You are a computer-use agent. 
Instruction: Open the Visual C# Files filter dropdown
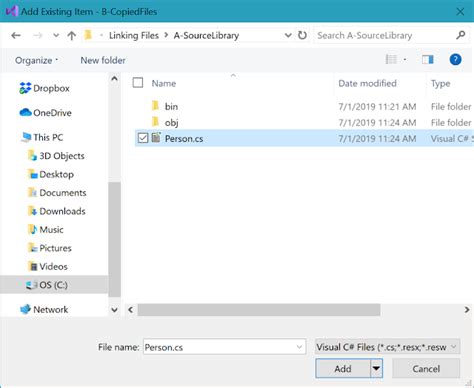[387, 347]
